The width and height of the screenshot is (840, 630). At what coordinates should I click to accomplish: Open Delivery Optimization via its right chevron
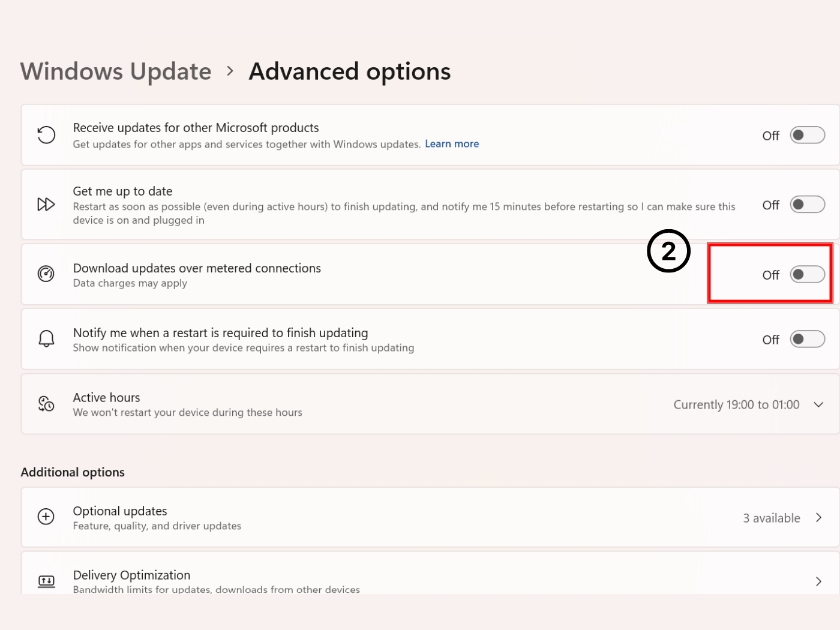tap(818, 581)
